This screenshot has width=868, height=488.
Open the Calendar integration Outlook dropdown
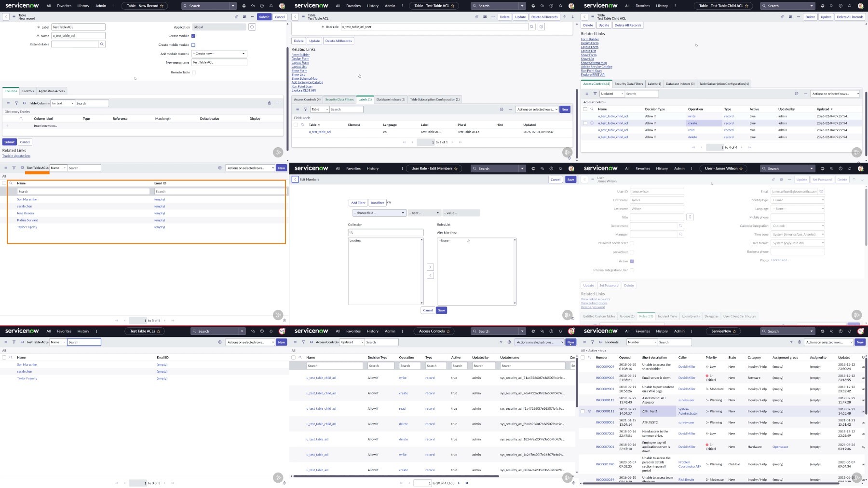[x=798, y=226]
